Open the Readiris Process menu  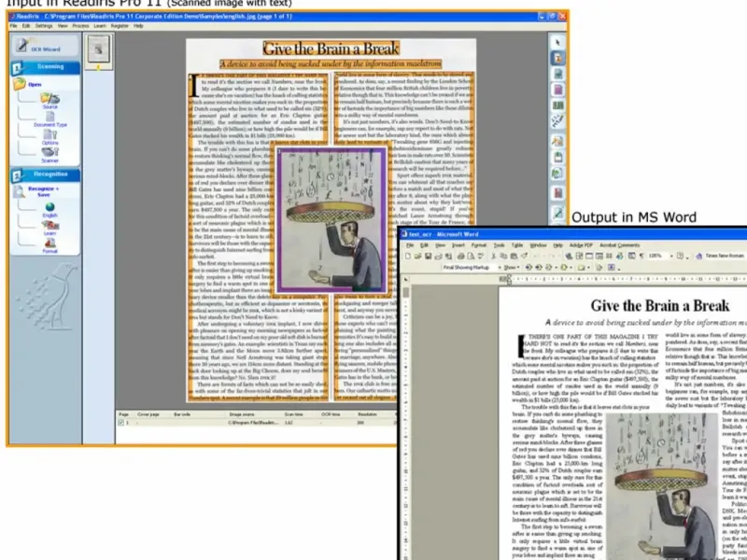coord(80,26)
